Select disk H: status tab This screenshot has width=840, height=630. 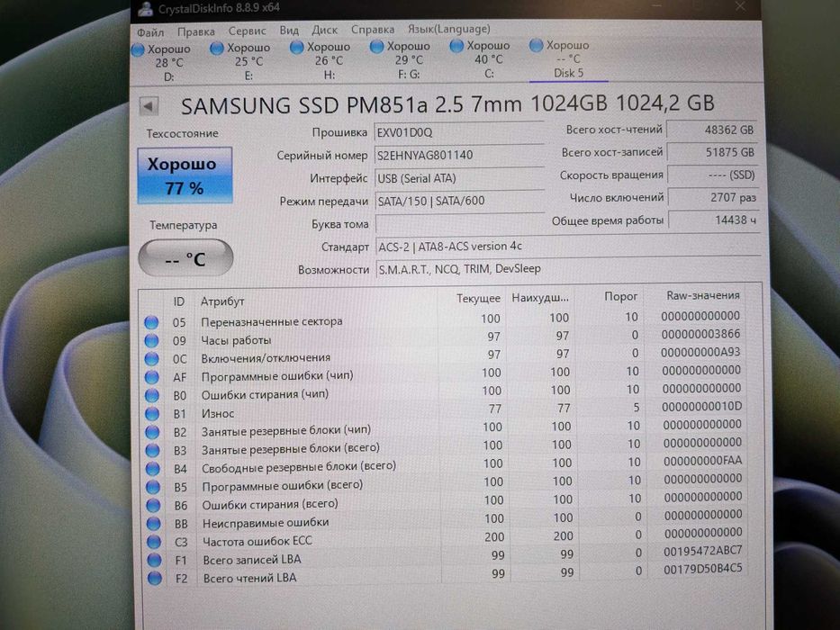tap(322, 60)
